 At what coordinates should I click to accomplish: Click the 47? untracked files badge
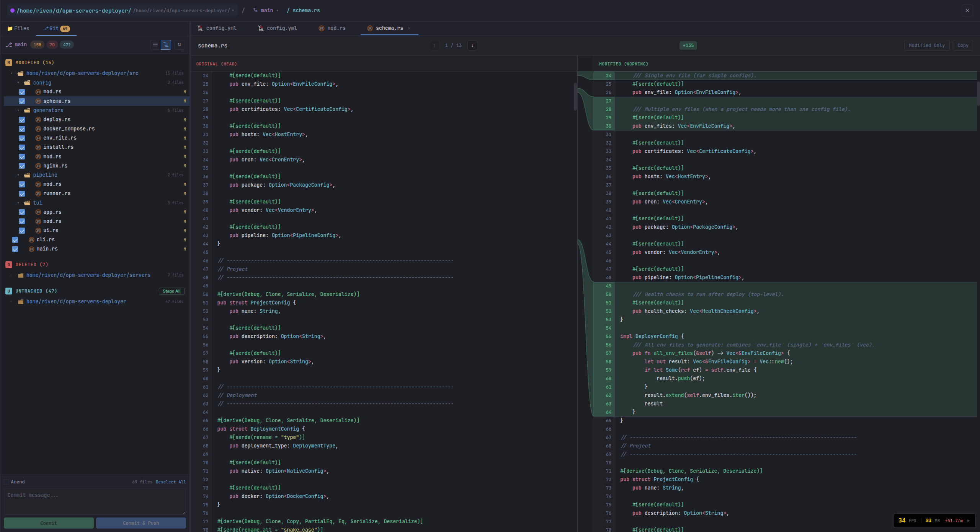pos(67,45)
